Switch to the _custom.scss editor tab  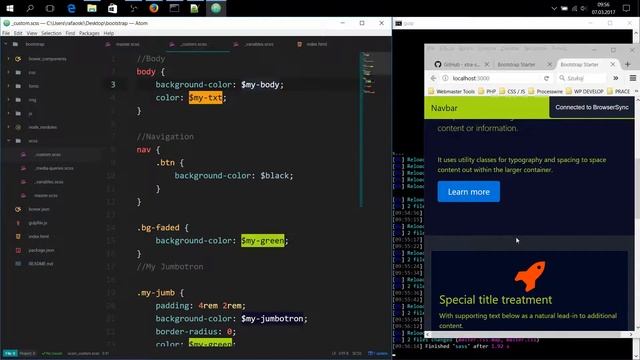click(193, 44)
